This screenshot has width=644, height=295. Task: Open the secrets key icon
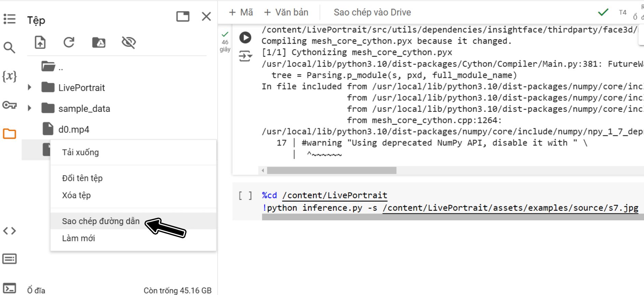[x=10, y=105]
